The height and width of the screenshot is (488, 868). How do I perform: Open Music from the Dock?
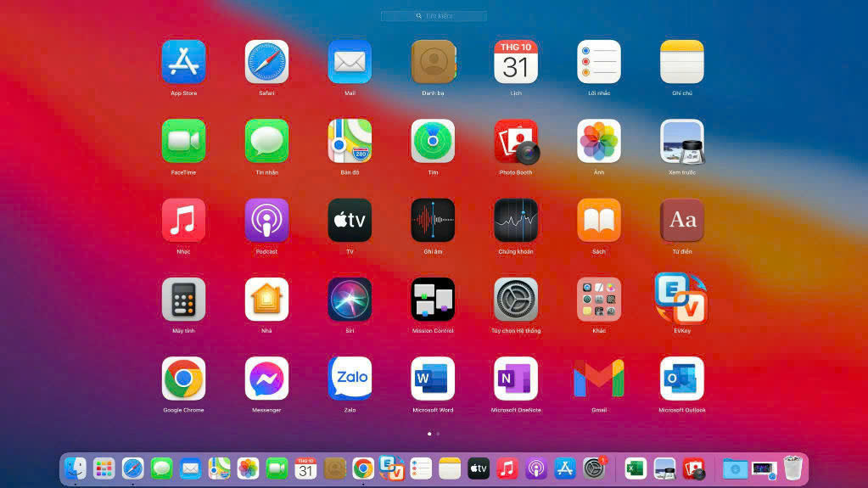tap(507, 468)
